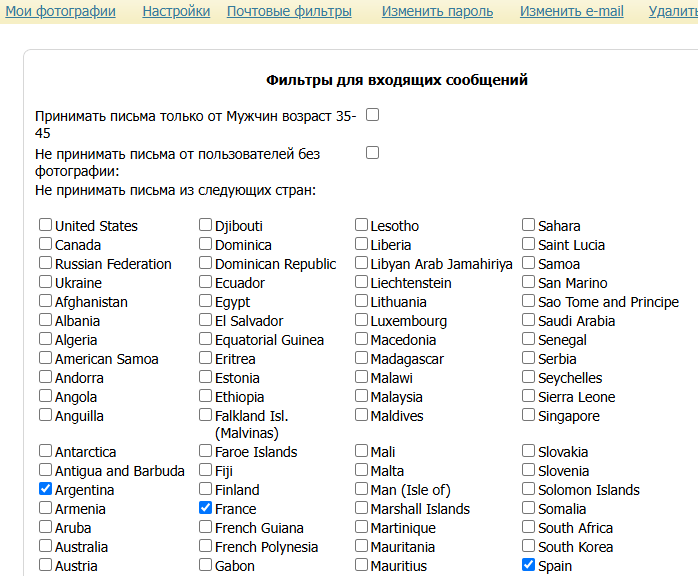Tick the Singapore checkbox
The image size is (698, 576).
(529, 416)
